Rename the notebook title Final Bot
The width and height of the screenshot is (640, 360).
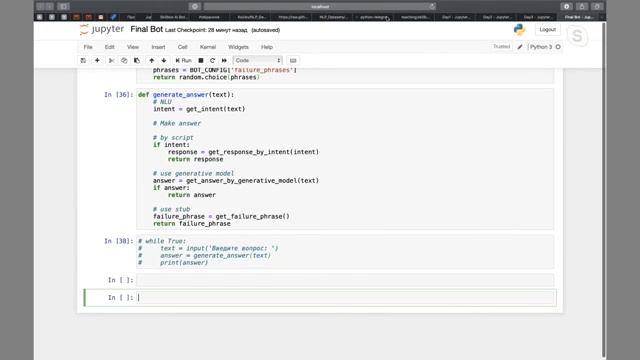pyautogui.click(x=147, y=29)
